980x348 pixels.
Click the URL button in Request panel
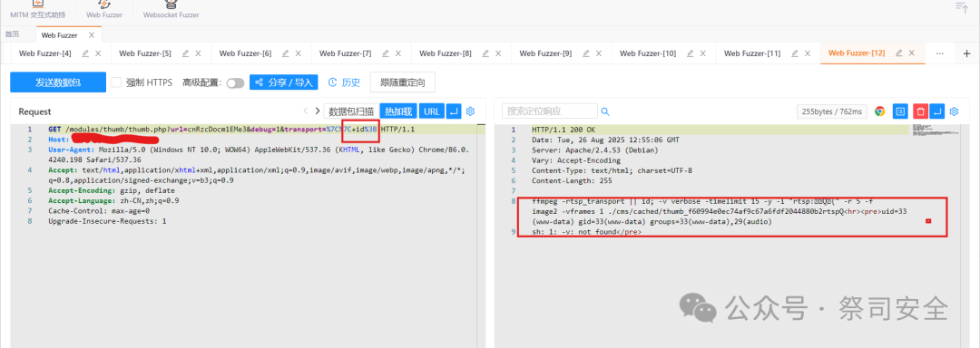[x=431, y=111]
